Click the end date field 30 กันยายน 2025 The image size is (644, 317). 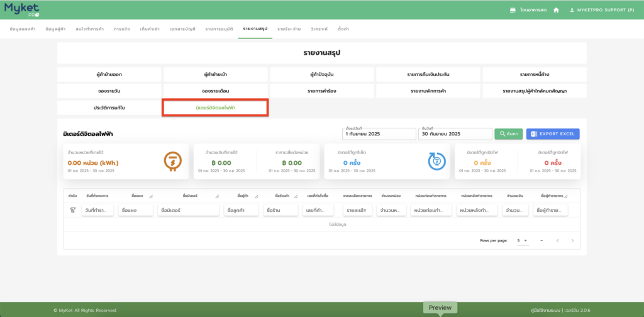click(x=455, y=134)
